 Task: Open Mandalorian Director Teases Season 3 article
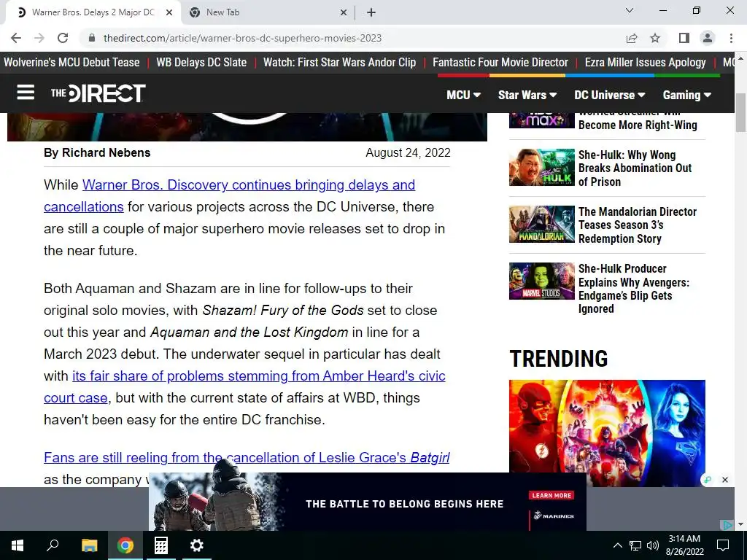638,225
